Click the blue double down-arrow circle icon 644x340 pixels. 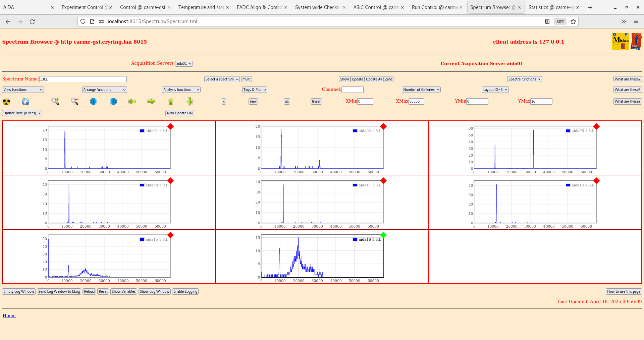coord(94,101)
